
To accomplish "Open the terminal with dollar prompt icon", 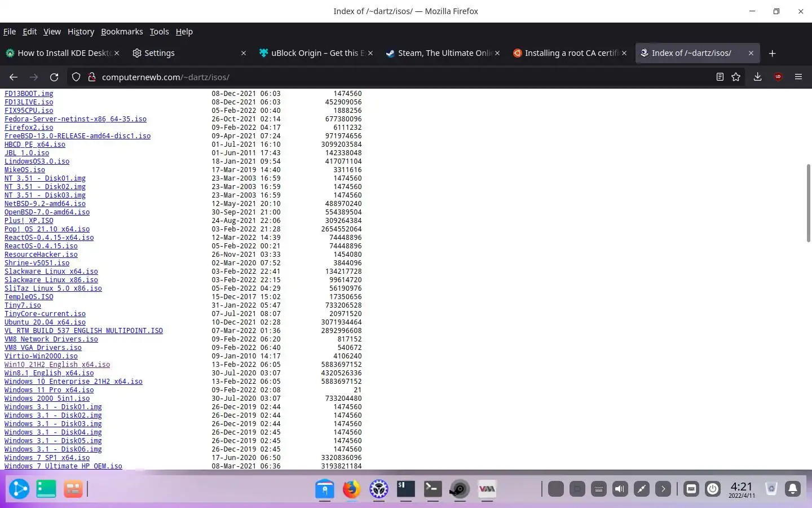I will 406,489.
